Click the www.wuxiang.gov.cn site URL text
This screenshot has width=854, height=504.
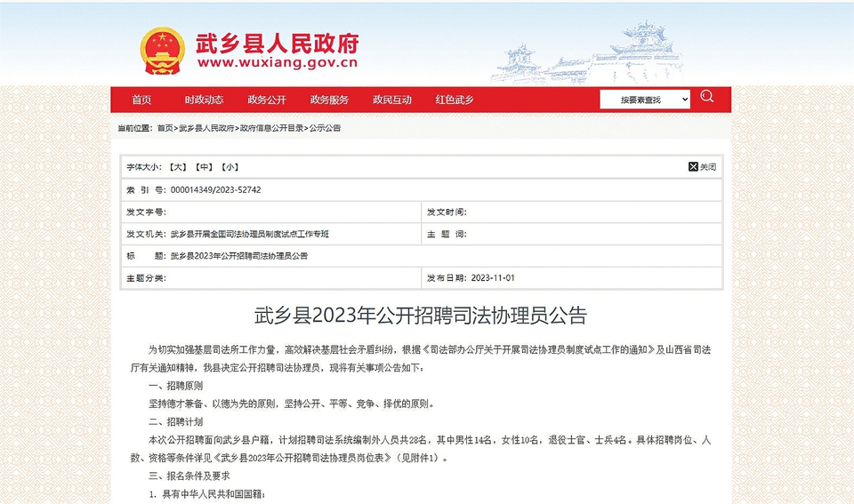[278, 62]
